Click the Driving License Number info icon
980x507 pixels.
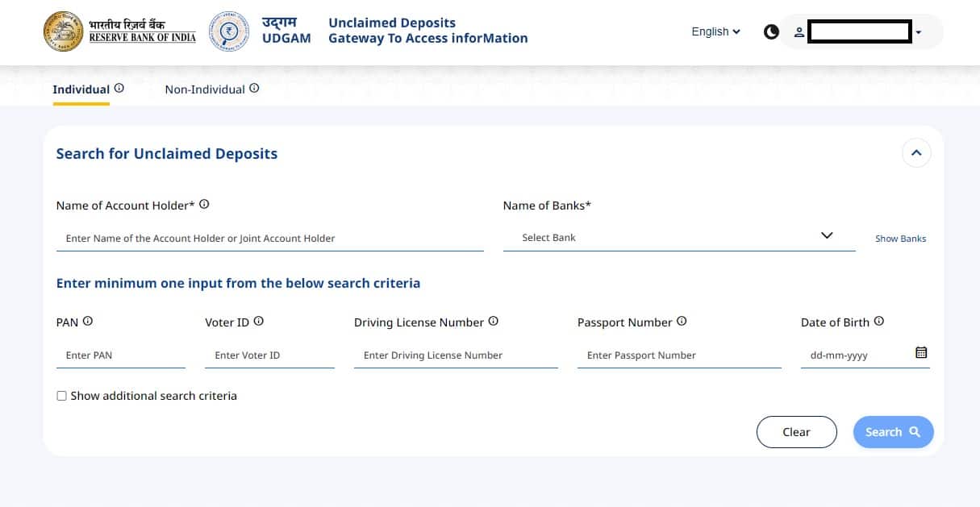tap(493, 320)
